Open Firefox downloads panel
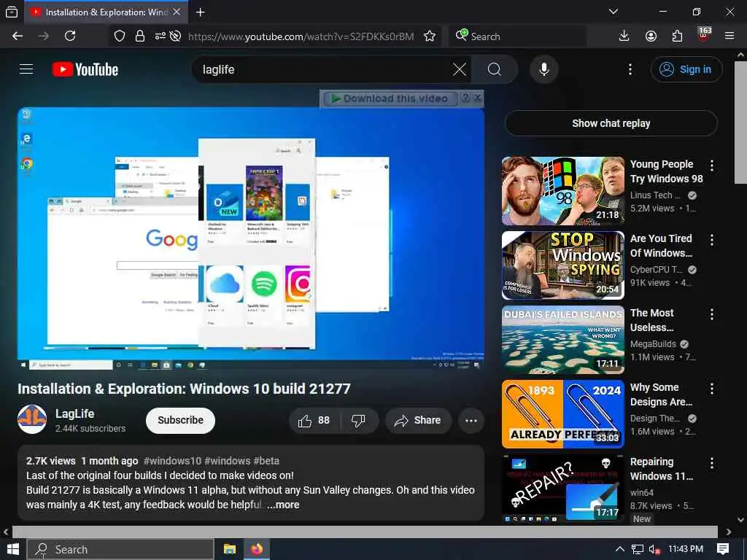 click(x=624, y=36)
